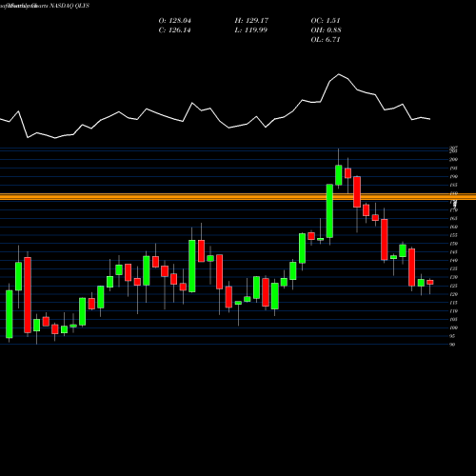Click the last red candle on the right
The image size is (476, 476).
[x=430, y=283]
